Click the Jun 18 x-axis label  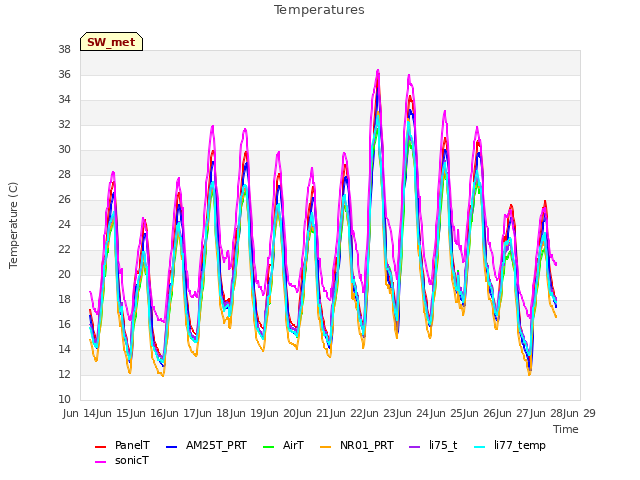click(214, 413)
